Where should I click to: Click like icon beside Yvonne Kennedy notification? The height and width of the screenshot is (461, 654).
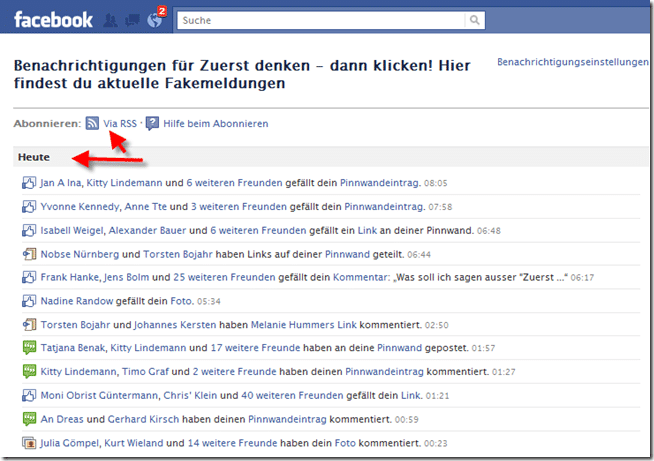click(29, 207)
